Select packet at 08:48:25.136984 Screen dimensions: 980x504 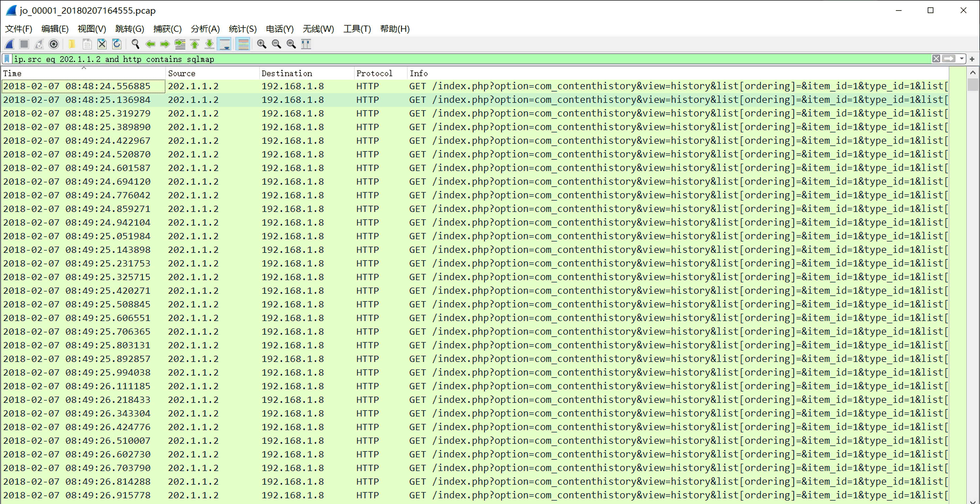pyautogui.click(x=475, y=100)
